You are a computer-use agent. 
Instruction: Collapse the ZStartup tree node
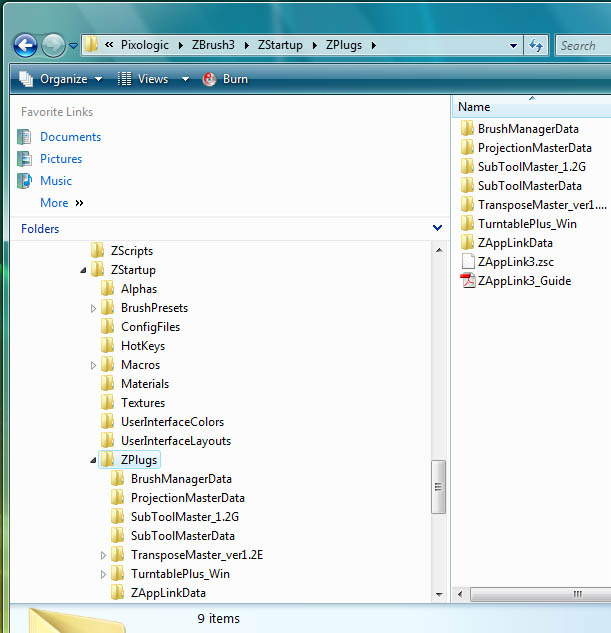84,270
